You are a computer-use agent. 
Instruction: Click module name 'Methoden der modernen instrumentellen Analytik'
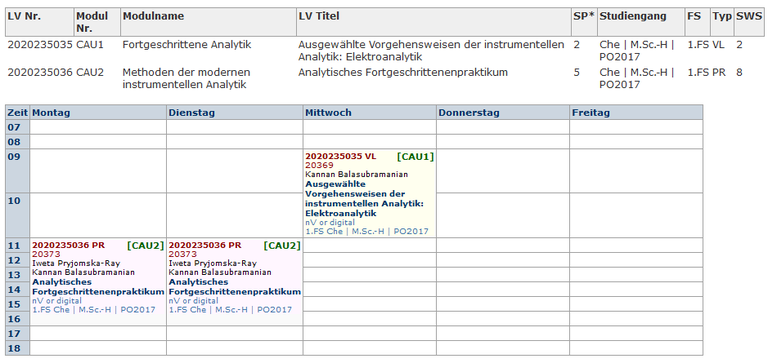[x=186, y=78]
